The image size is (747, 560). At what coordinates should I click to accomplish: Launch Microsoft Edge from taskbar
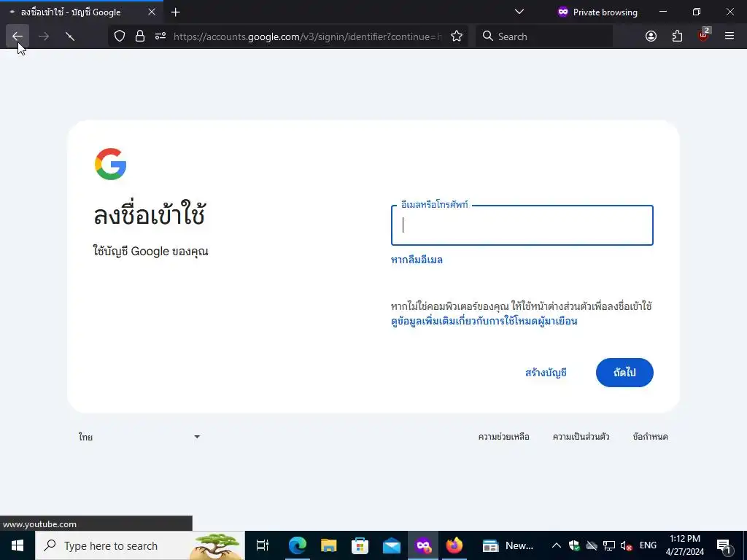(298, 545)
